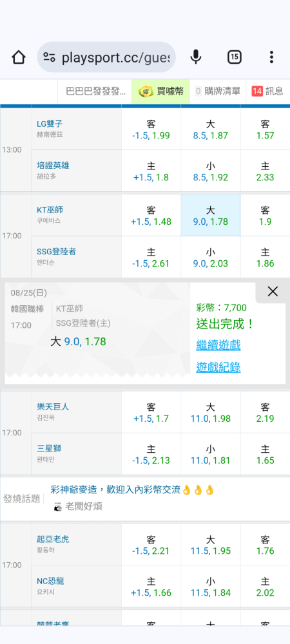Open 起亞老虎 team link
Viewport: 290px width, 644px height.
point(53,539)
